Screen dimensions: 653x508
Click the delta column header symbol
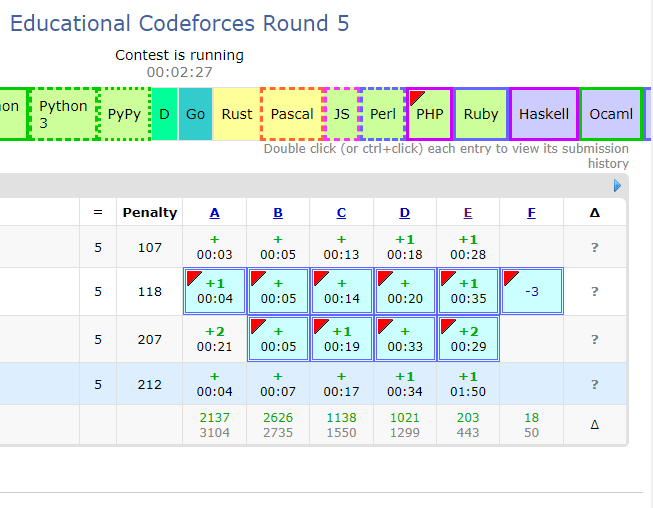coord(595,213)
